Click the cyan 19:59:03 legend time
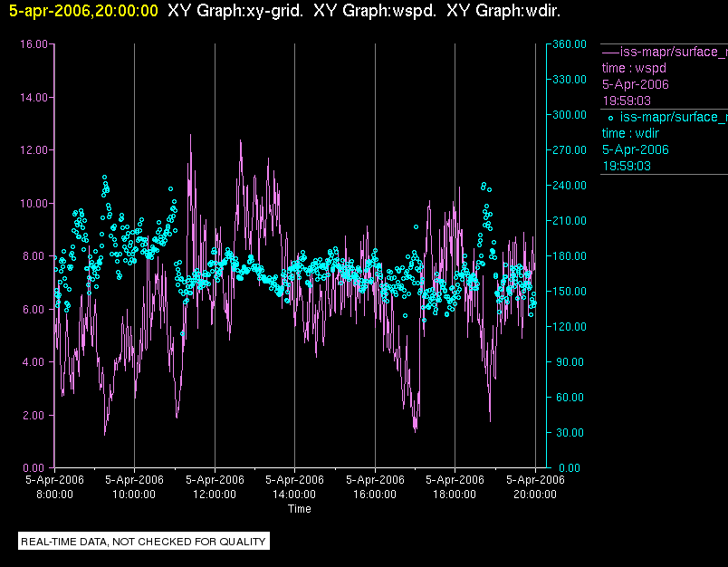 627,166
